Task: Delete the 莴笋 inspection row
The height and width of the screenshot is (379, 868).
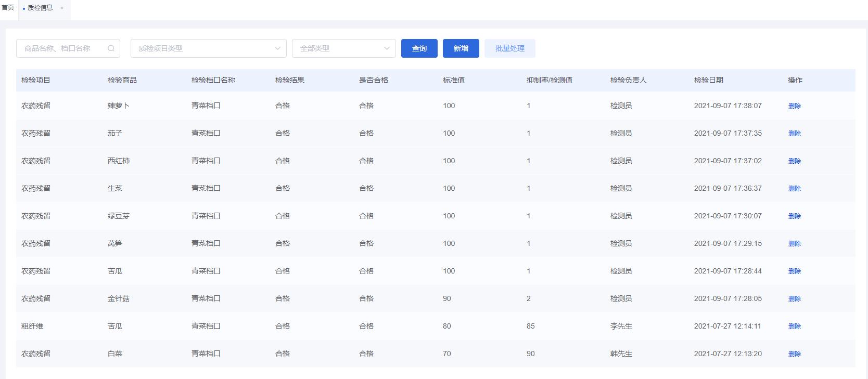Action: pos(794,243)
